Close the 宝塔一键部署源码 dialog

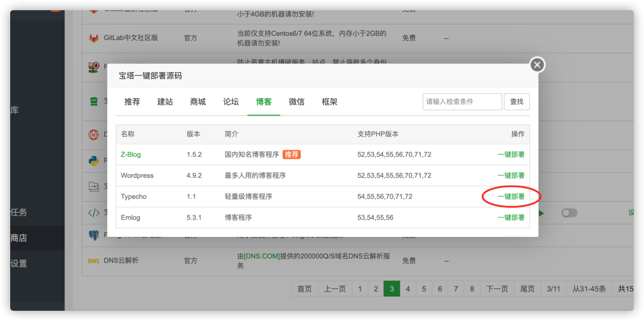point(537,65)
